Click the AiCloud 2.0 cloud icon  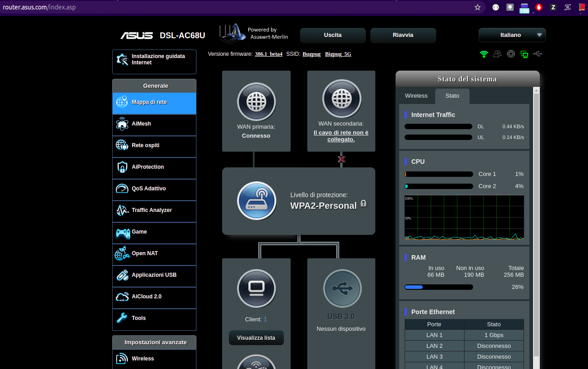[122, 297]
